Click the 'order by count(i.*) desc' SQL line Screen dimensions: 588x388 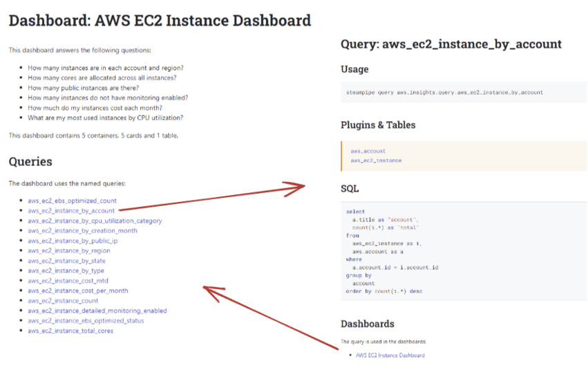384,291
